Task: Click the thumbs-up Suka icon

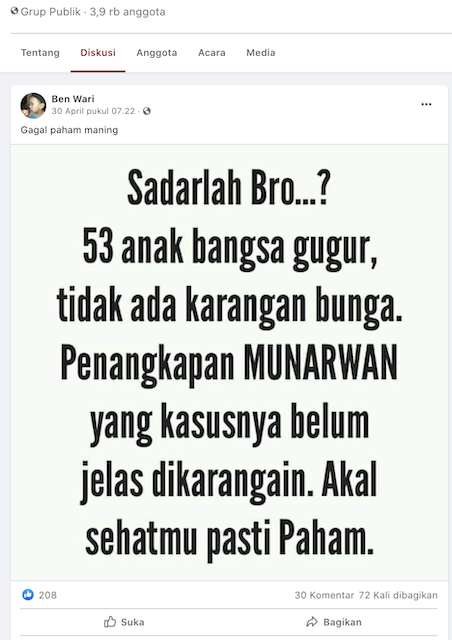Action: click(x=109, y=622)
